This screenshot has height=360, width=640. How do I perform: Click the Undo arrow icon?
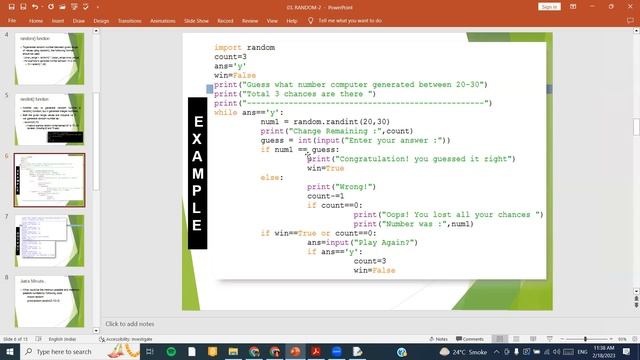point(35,7)
